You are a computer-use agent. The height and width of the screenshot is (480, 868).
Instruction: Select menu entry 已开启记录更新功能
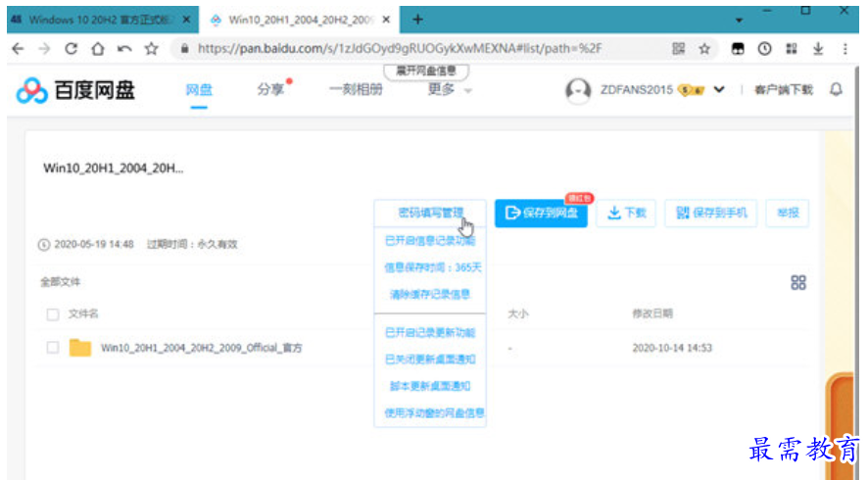(430, 333)
